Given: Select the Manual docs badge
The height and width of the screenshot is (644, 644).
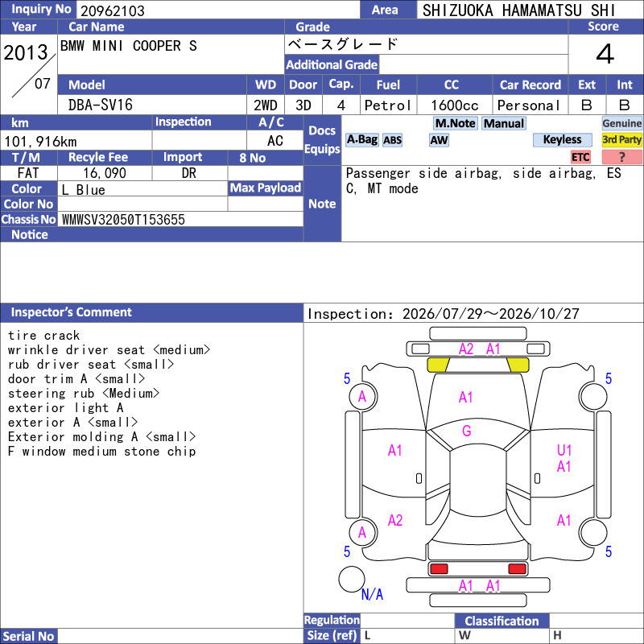Looking at the screenshot, I should (504, 123).
